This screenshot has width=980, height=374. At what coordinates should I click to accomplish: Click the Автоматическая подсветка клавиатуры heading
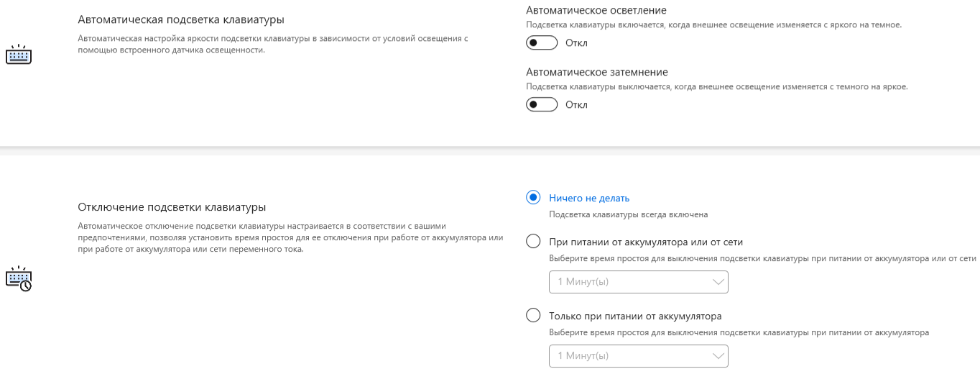tap(176, 19)
